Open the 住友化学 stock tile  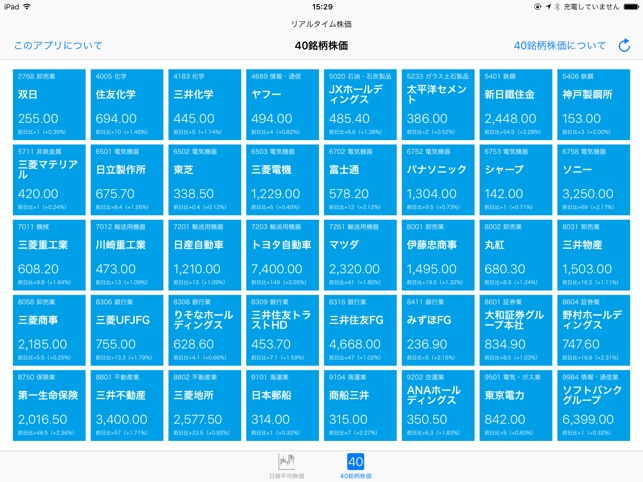point(127,105)
